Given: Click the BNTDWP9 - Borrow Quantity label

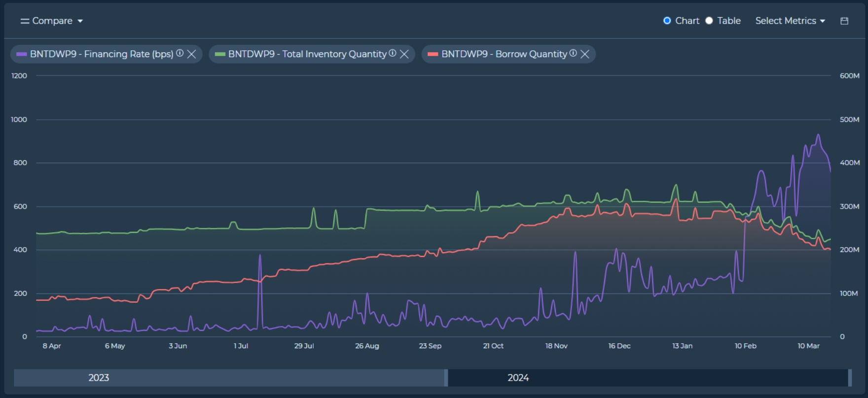Looking at the screenshot, I should pyautogui.click(x=504, y=54).
